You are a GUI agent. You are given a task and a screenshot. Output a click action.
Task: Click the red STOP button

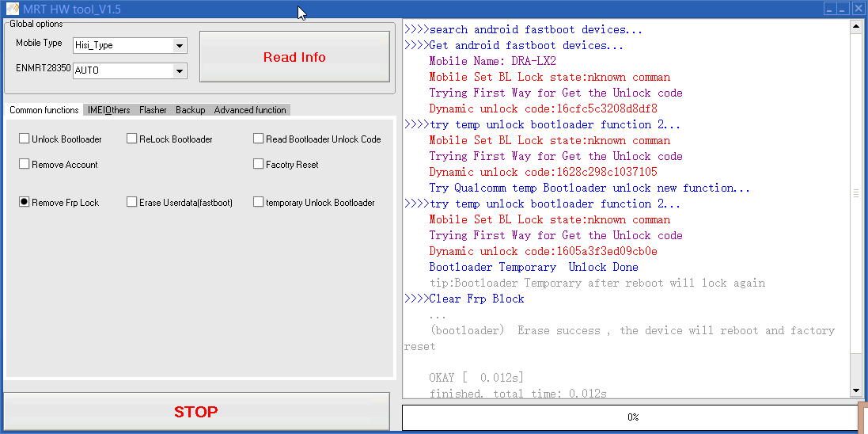click(196, 412)
